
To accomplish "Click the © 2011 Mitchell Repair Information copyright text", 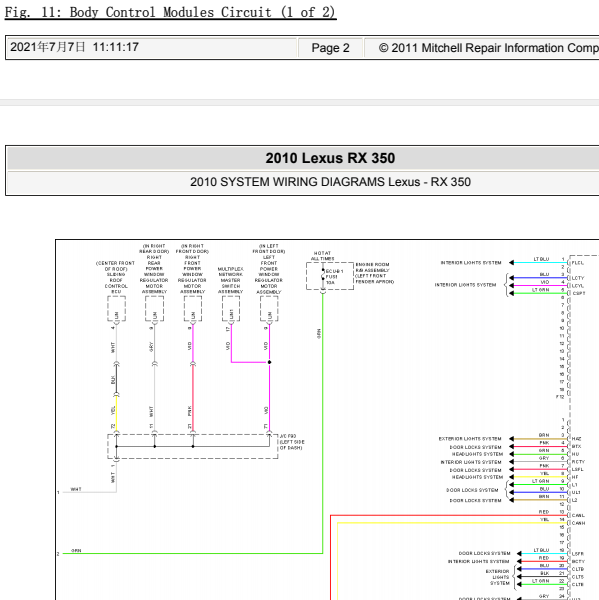I will tap(489, 48).
